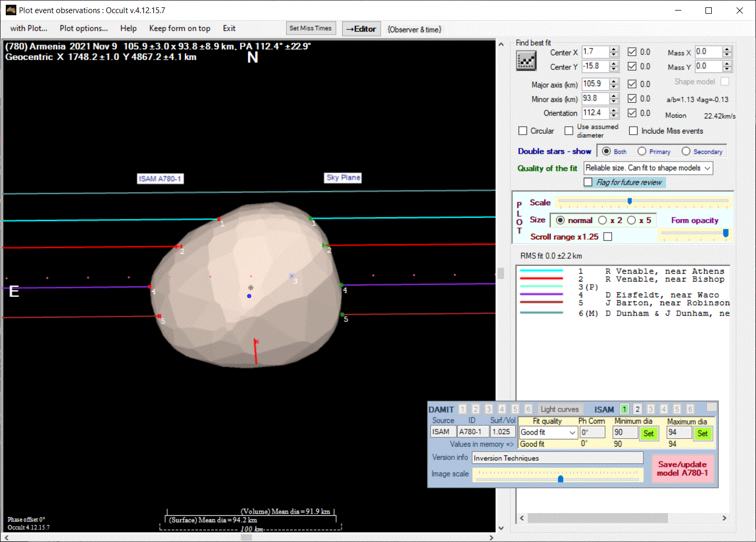Screen dimensions: 756x542
Task: Click the Version info text field
Action: pos(557,458)
